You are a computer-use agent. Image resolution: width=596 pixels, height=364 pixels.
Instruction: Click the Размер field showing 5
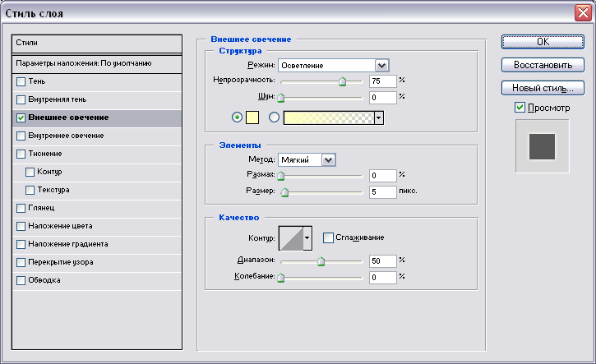[x=383, y=192]
